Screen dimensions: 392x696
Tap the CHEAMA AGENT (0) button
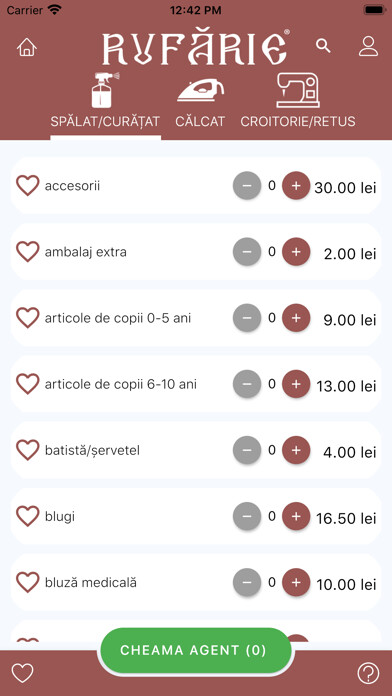tap(194, 650)
